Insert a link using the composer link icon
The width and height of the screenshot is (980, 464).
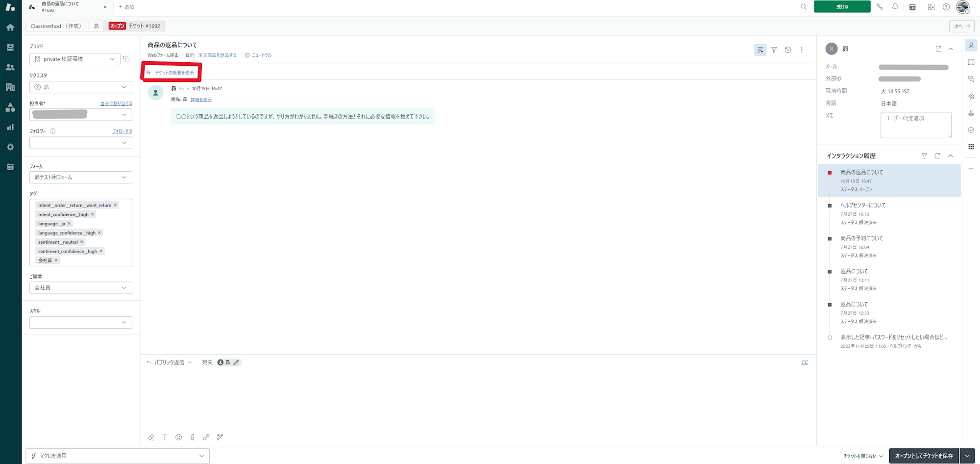click(206, 437)
